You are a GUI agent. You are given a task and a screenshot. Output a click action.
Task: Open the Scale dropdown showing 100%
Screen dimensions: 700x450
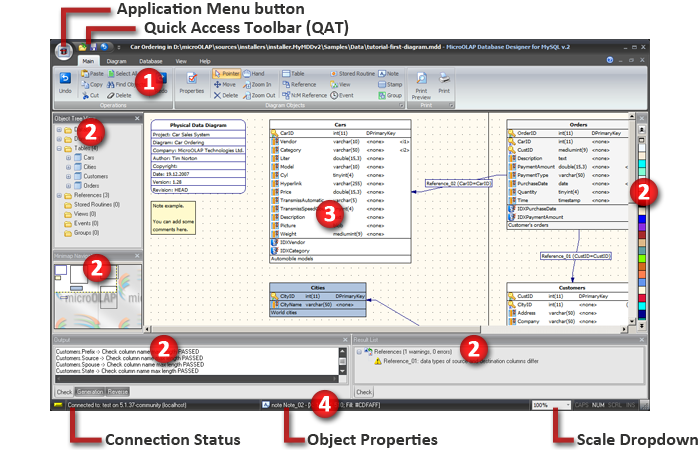tap(551, 405)
